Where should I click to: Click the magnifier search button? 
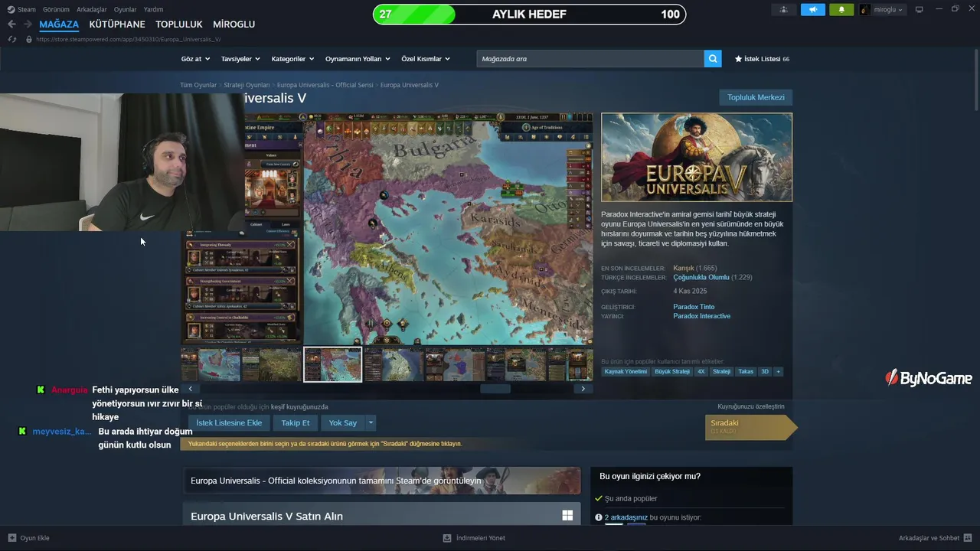[713, 59]
